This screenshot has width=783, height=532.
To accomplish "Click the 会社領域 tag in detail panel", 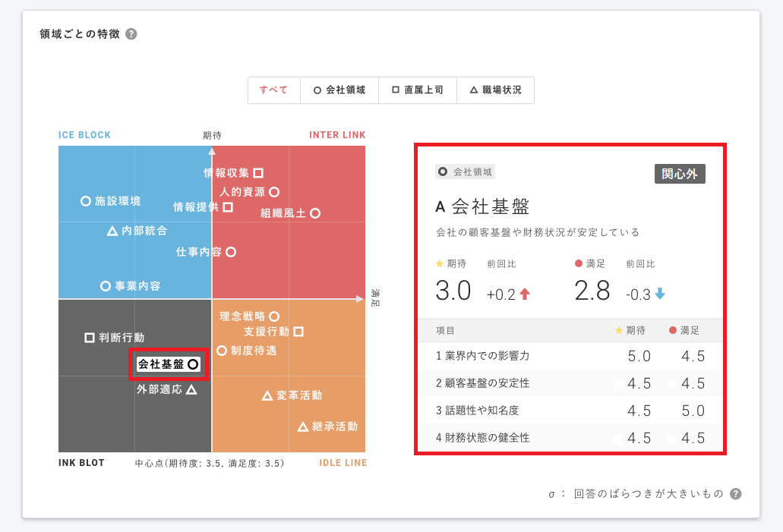I will point(465,172).
